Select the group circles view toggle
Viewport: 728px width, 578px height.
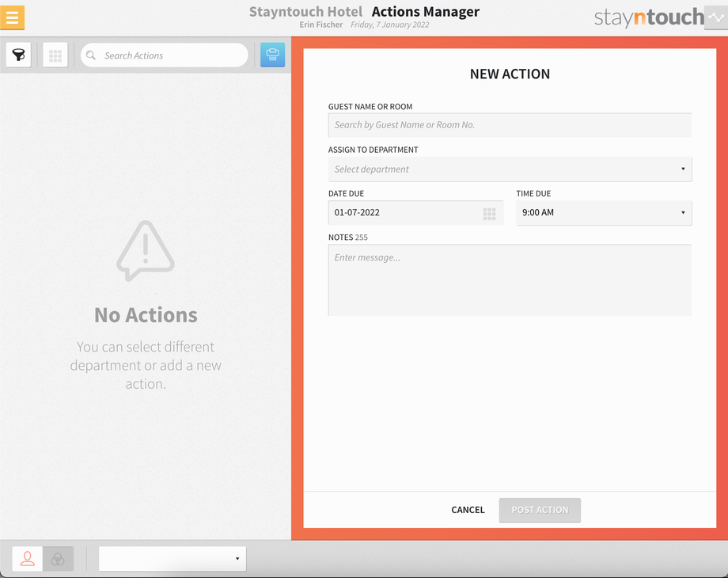58,558
